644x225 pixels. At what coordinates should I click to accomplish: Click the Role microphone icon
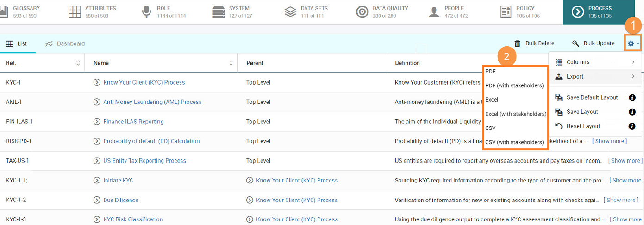[x=147, y=12]
